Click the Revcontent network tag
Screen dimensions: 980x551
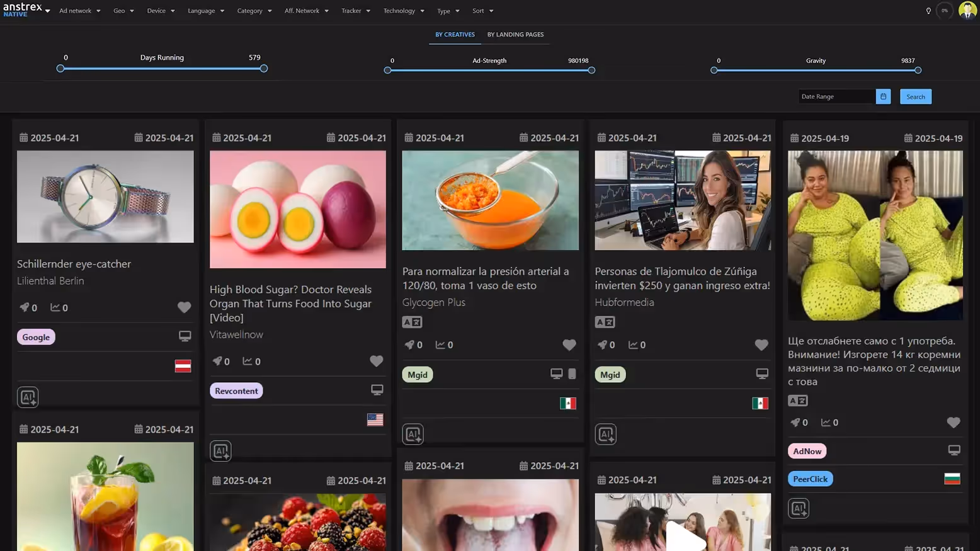tap(236, 390)
